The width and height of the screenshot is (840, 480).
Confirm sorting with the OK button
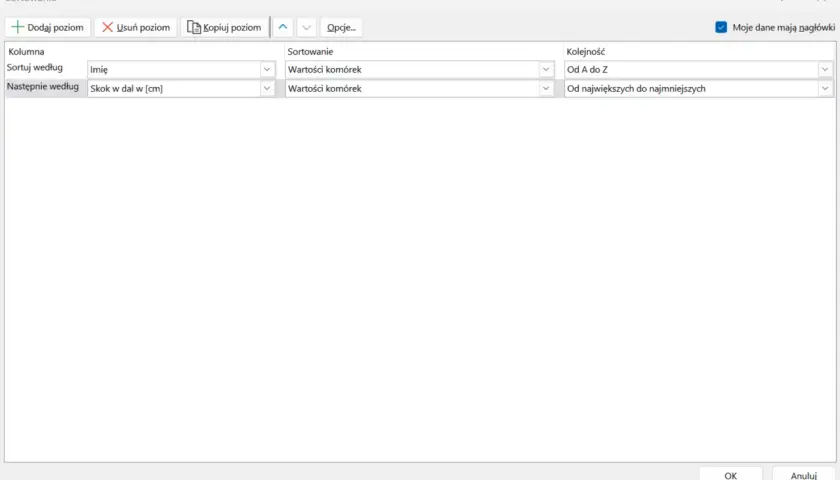coord(731,474)
